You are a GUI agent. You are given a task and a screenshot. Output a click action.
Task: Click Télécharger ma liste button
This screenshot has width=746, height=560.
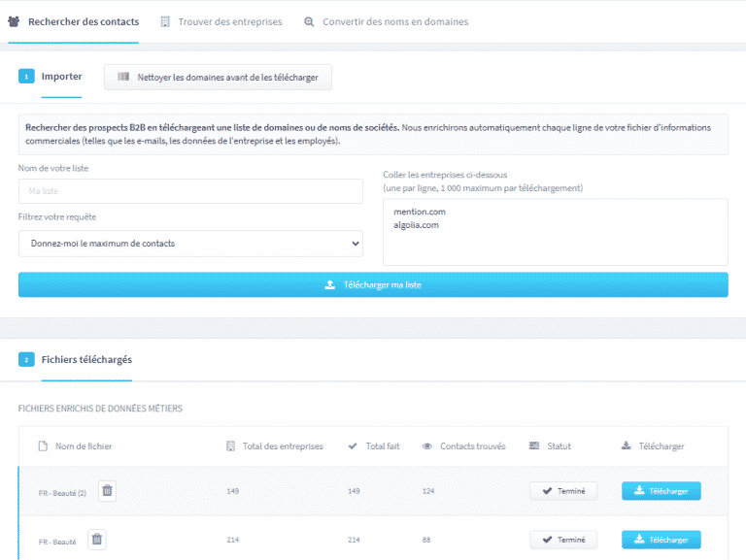click(x=373, y=284)
